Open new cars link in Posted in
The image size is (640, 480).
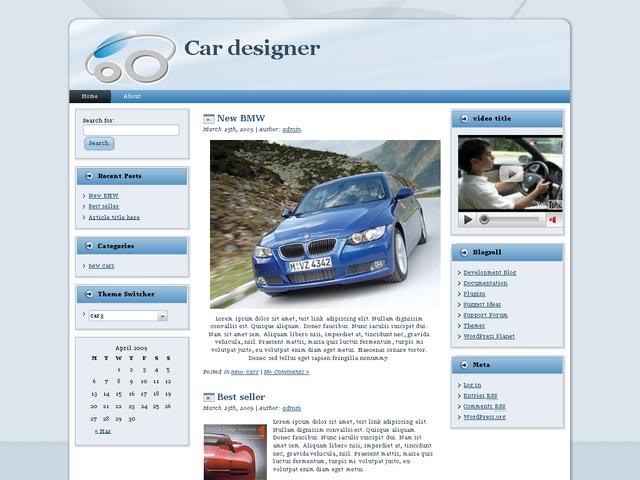(245, 372)
